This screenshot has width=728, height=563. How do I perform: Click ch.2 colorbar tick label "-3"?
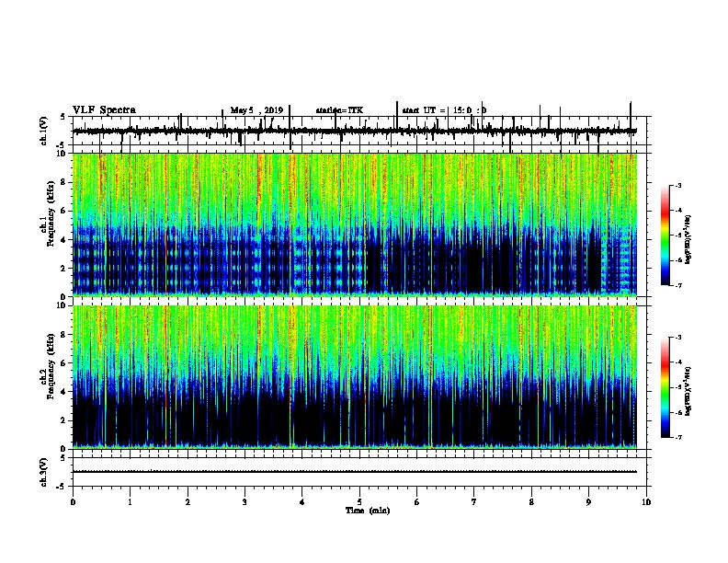point(678,338)
